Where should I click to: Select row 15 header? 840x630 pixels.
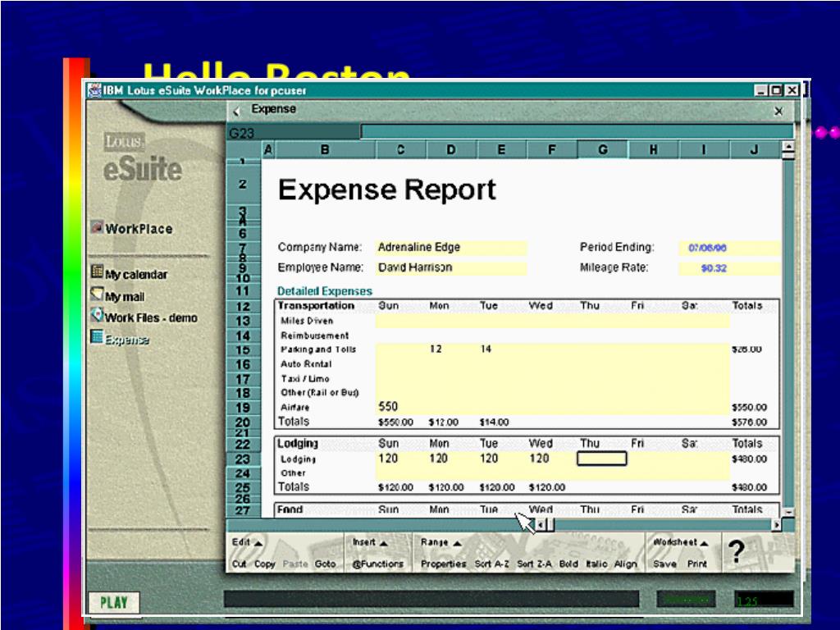point(243,349)
